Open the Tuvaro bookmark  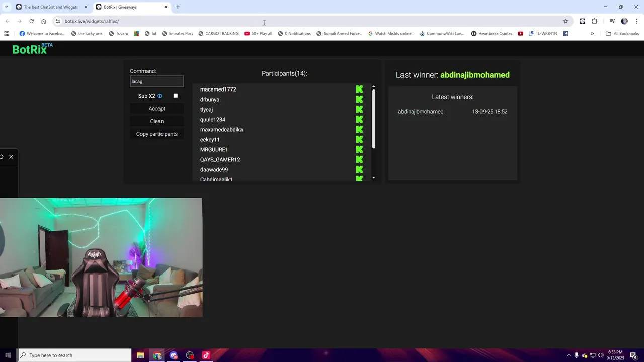point(118,34)
